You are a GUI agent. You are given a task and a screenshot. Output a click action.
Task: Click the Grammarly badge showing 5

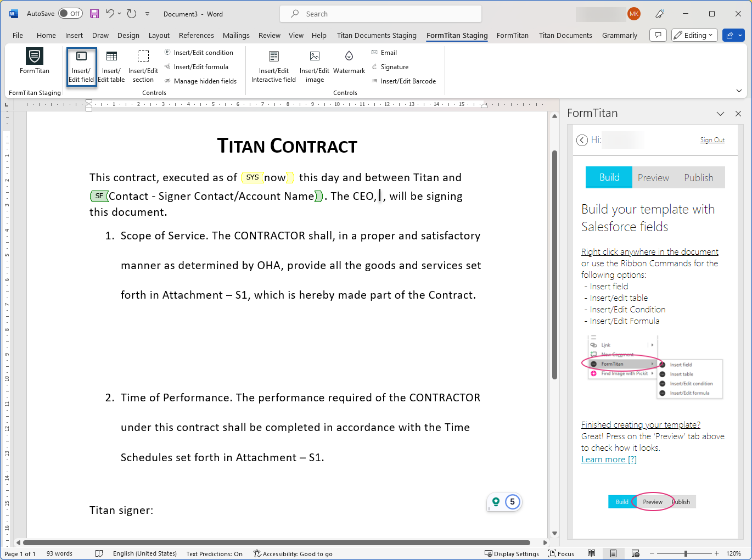[512, 502]
